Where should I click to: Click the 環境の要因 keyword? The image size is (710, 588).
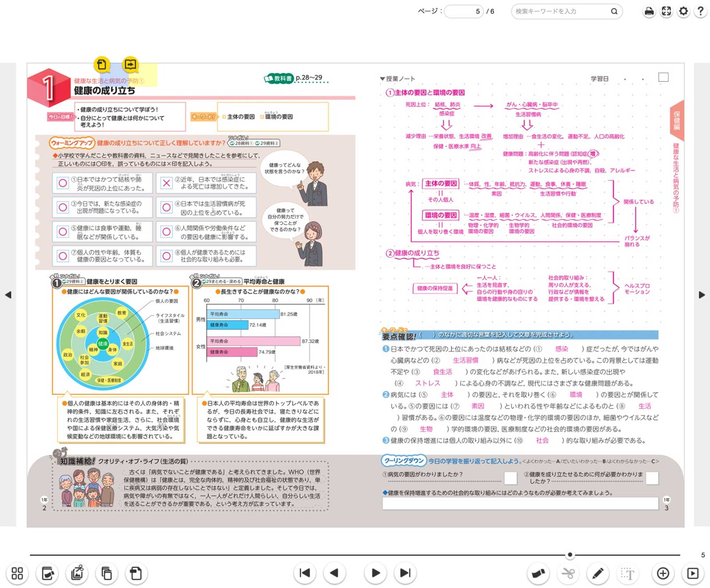(279, 117)
